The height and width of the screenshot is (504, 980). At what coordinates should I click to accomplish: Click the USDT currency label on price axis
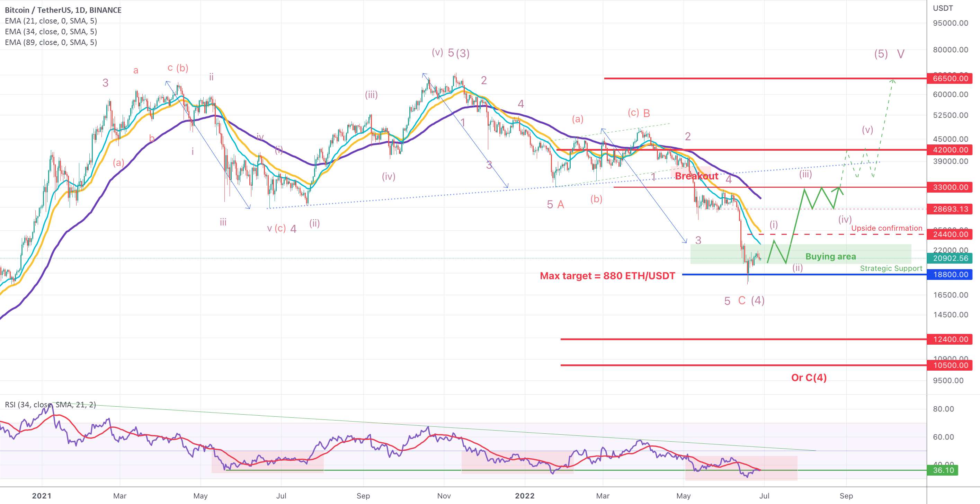coord(943,8)
